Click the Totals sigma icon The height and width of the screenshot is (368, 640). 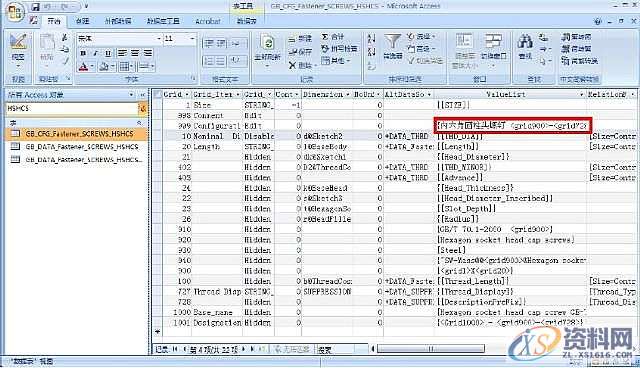[x=325, y=37]
